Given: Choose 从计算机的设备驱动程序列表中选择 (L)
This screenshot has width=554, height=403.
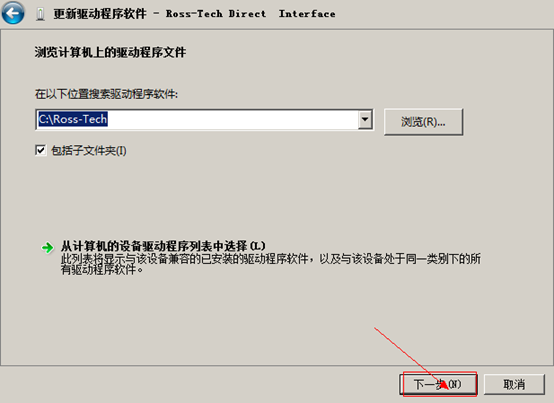Looking at the screenshot, I should 163,246.
